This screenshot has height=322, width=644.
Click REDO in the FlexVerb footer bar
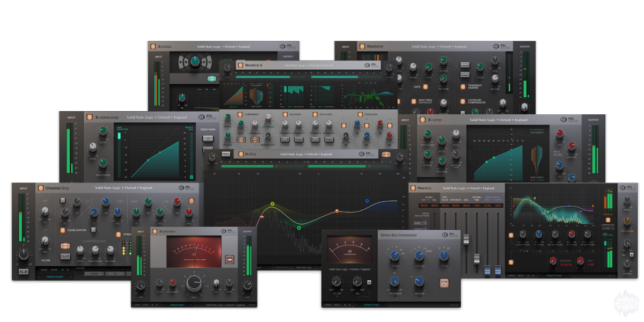tap(521, 276)
